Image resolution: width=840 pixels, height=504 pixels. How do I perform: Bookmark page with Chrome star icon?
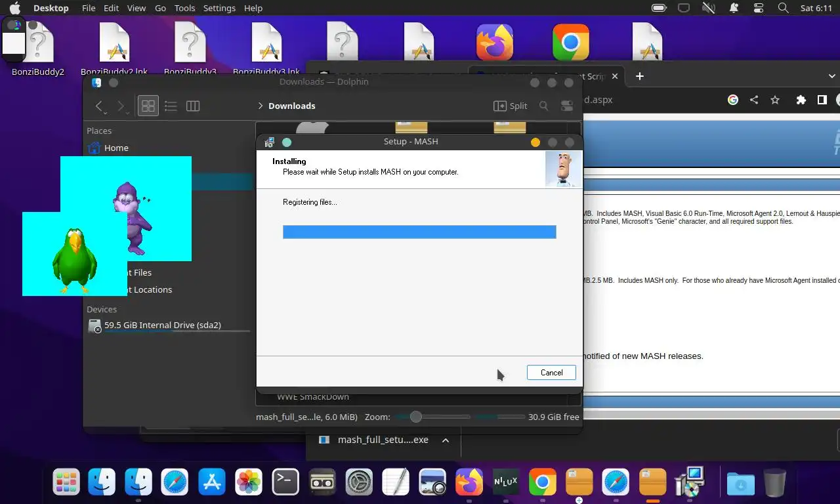tap(775, 100)
